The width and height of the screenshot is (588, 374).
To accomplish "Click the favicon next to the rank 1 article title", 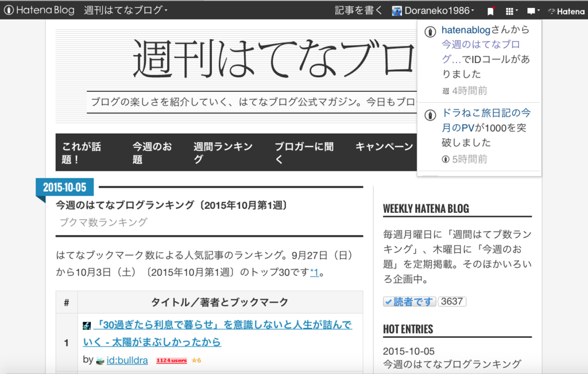I will 87,326.
